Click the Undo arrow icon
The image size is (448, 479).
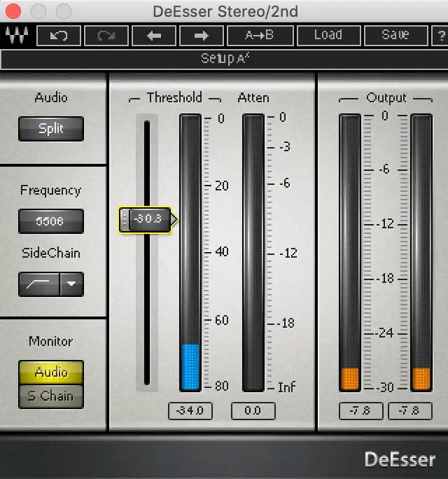click(x=59, y=35)
